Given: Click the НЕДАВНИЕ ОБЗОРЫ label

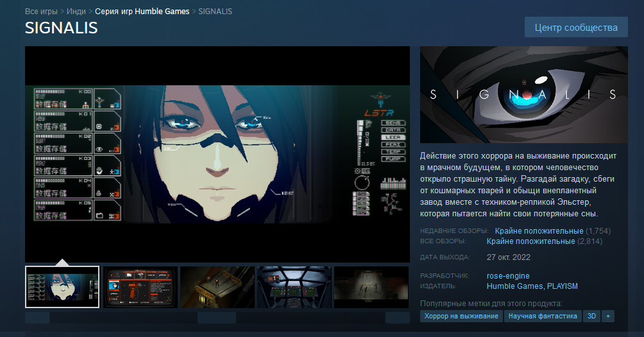Looking at the screenshot, I should (x=454, y=231).
